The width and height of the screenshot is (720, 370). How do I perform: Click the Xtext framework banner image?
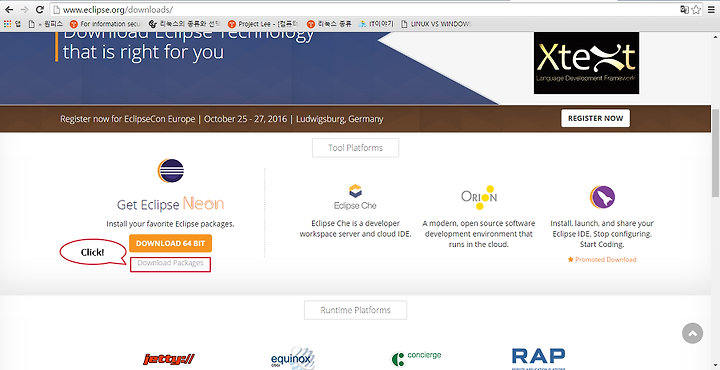coord(586,63)
